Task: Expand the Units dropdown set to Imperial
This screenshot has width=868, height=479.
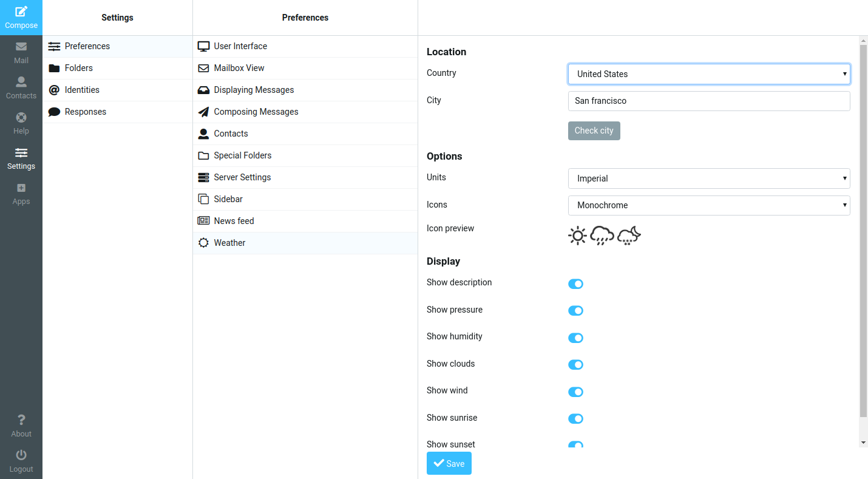Action: 709,178
